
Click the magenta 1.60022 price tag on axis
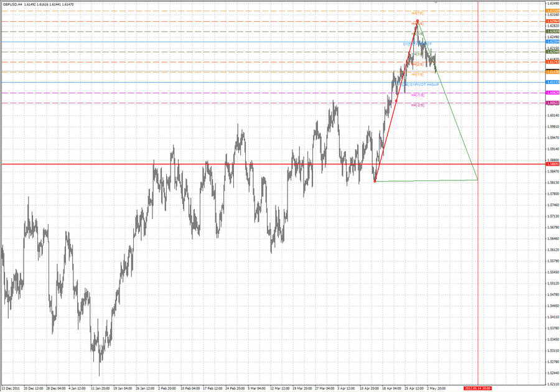pos(551,102)
